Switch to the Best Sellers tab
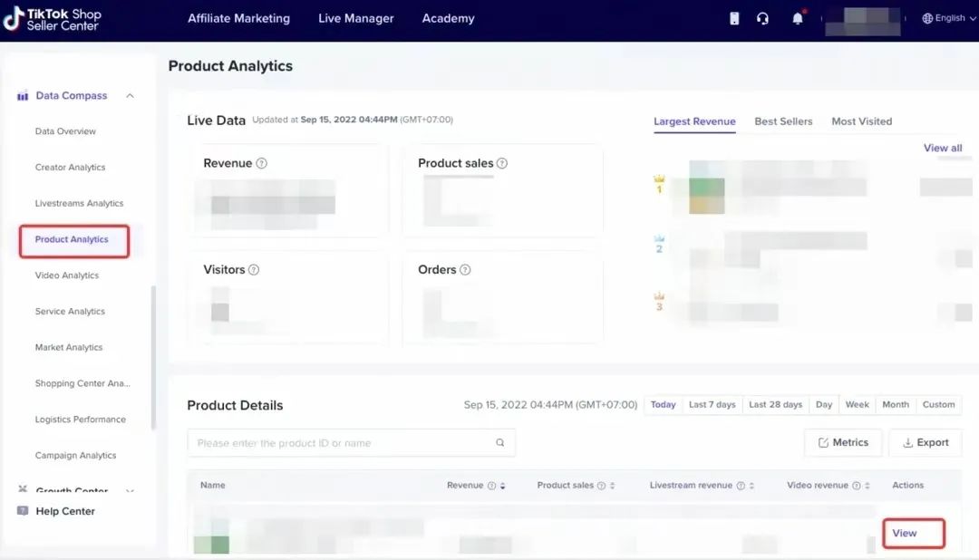This screenshot has height=560, width=979. [x=783, y=121]
